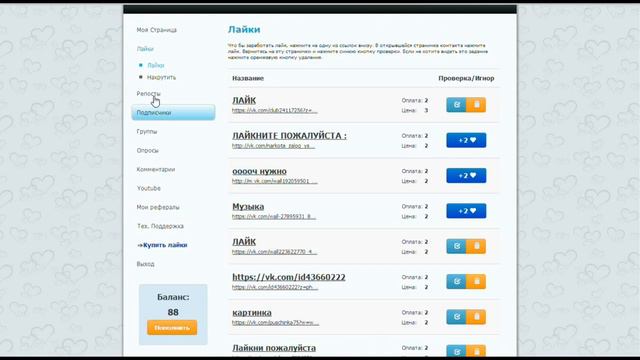Open the Музыка task title

click(248, 207)
